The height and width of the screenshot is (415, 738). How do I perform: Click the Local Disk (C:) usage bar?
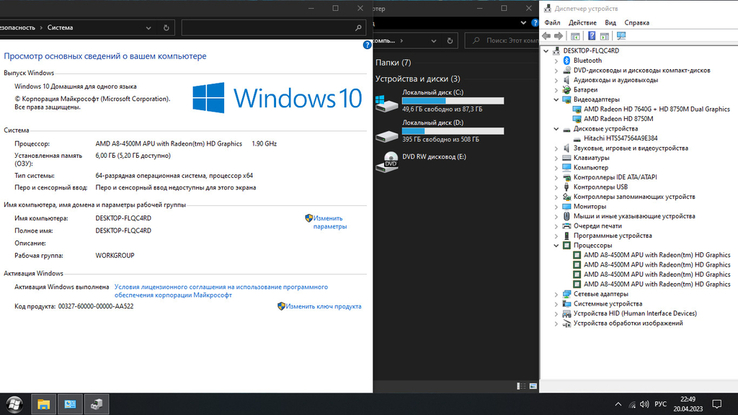coord(453,101)
